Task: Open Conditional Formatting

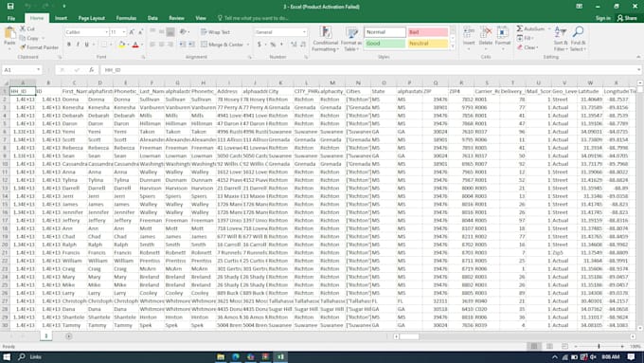Action: point(326,39)
